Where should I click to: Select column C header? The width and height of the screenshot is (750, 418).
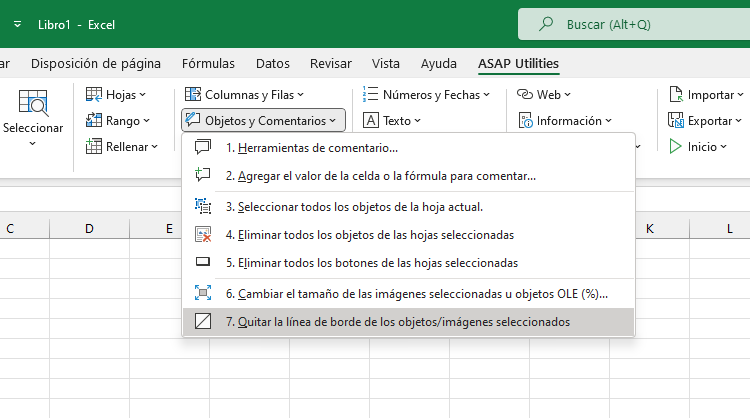10,229
